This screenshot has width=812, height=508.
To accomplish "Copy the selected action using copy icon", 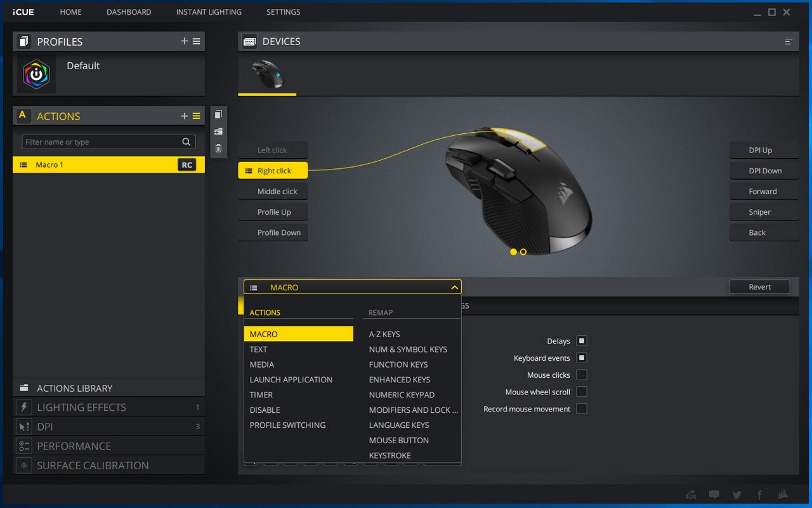I will [x=218, y=115].
